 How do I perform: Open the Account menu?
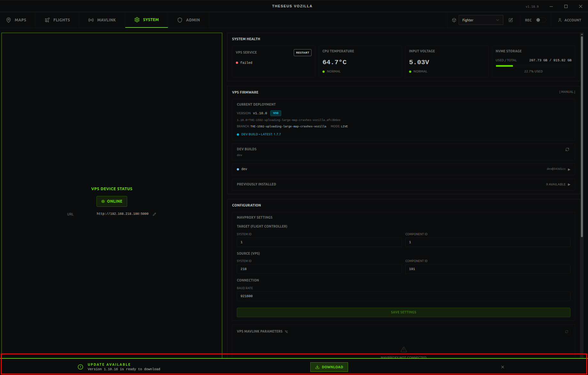point(569,20)
